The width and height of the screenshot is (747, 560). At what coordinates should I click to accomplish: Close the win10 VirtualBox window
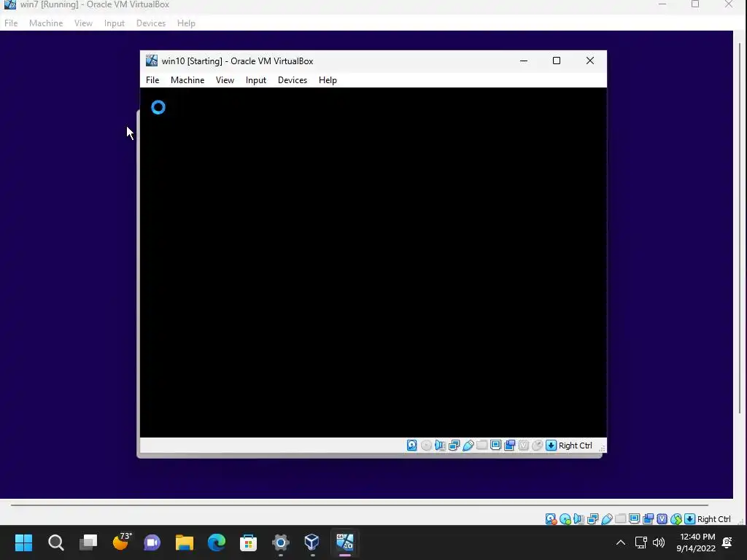tap(589, 61)
